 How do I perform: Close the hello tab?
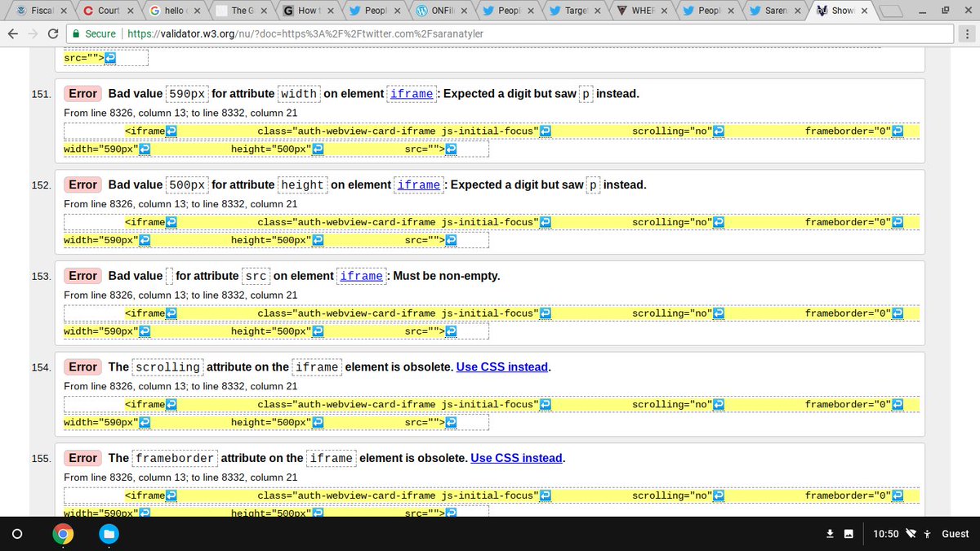pos(197,11)
